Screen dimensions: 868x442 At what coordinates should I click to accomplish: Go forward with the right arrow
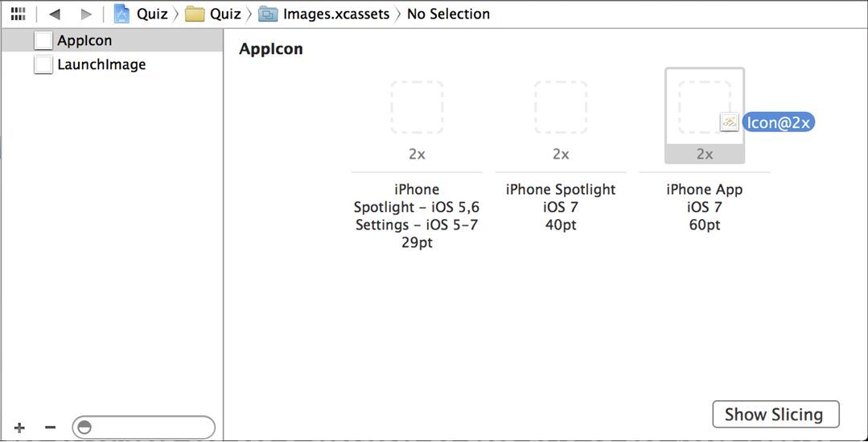tap(86, 14)
